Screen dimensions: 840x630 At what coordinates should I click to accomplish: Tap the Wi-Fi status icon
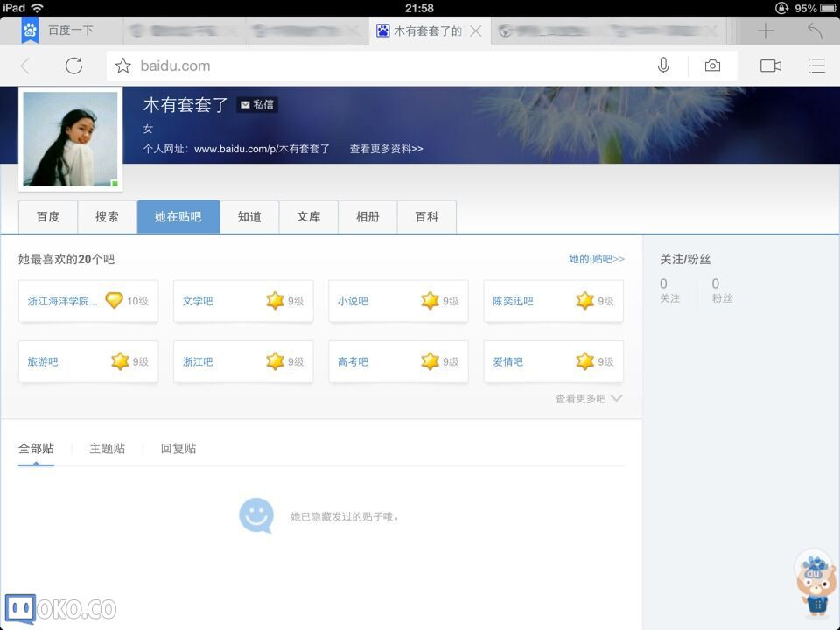pos(37,8)
